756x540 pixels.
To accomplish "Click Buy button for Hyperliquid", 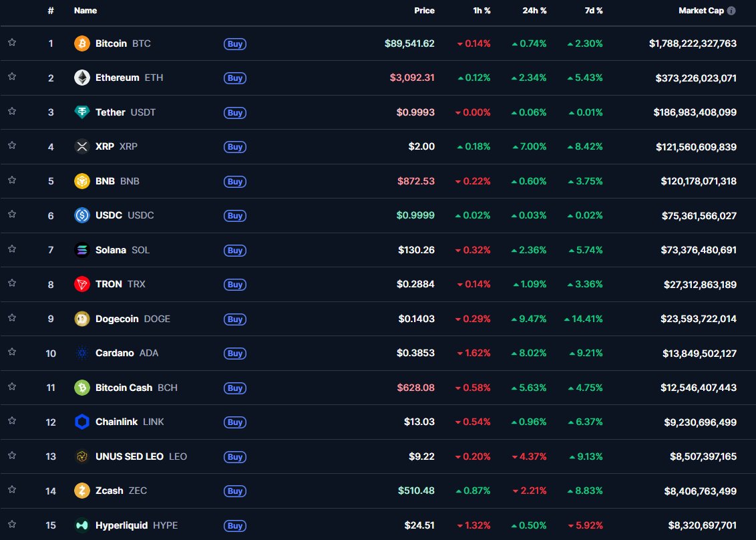I will (235, 526).
